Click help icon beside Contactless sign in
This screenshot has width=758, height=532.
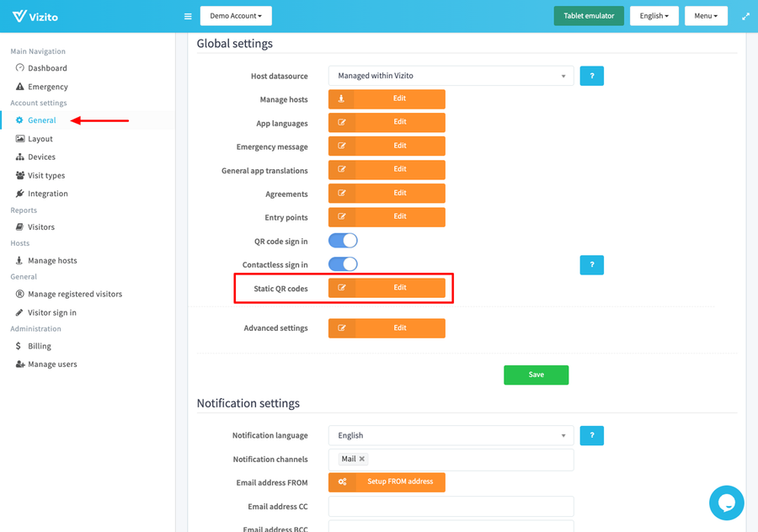[591, 265]
